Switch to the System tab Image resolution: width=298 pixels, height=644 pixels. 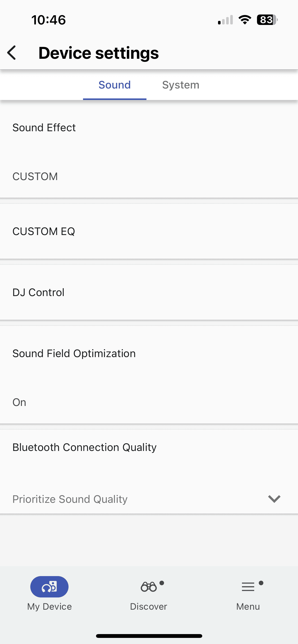(181, 85)
